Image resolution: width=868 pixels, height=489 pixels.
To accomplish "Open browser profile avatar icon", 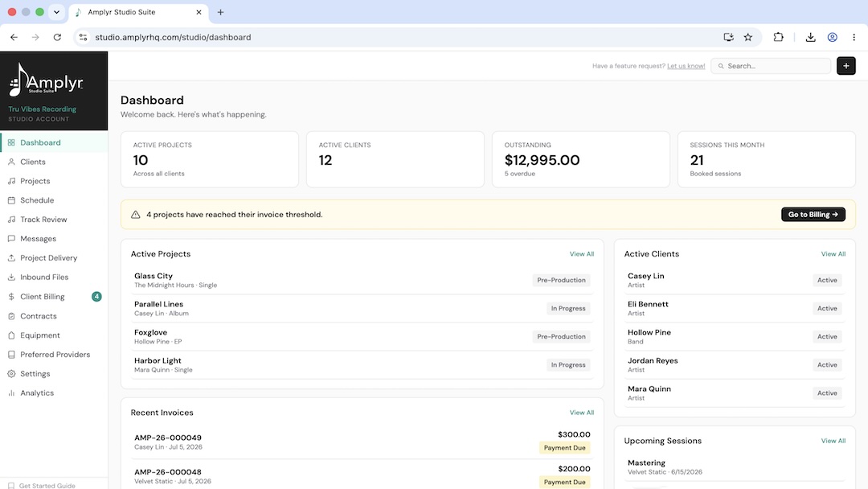I will point(832,37).
